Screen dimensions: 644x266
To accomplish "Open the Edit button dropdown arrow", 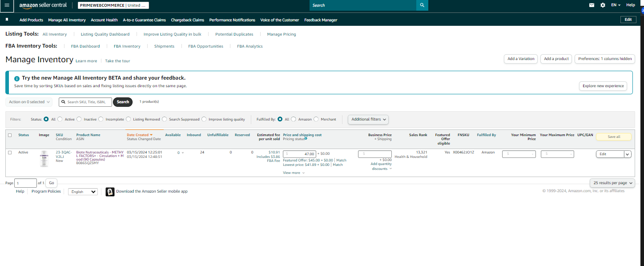I will tap(628, 154).
